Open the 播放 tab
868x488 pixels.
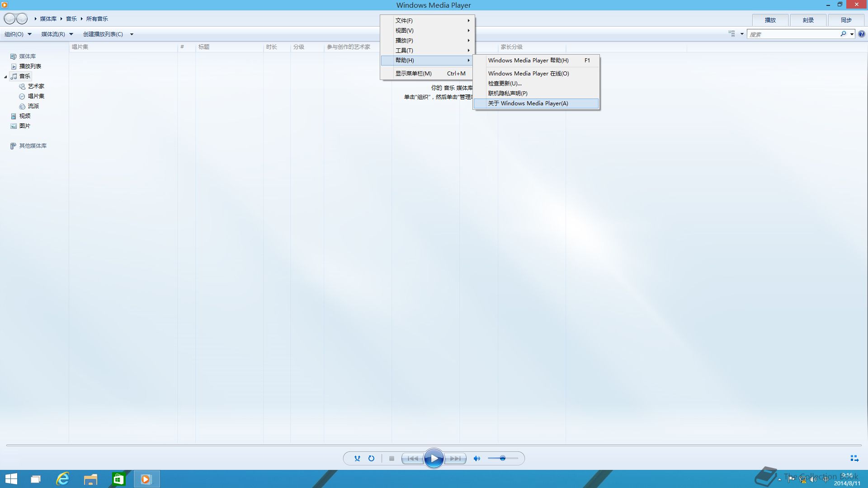[770, 20]
